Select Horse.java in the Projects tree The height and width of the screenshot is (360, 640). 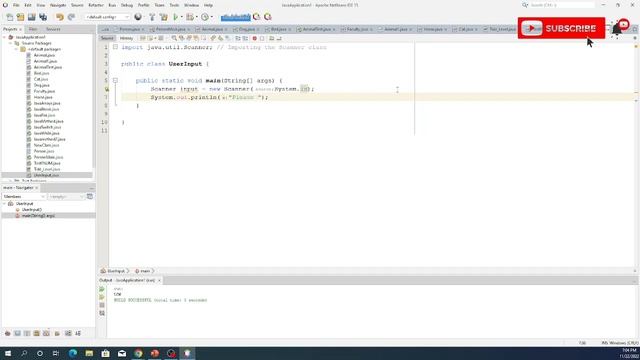click(x=43, y=97)
